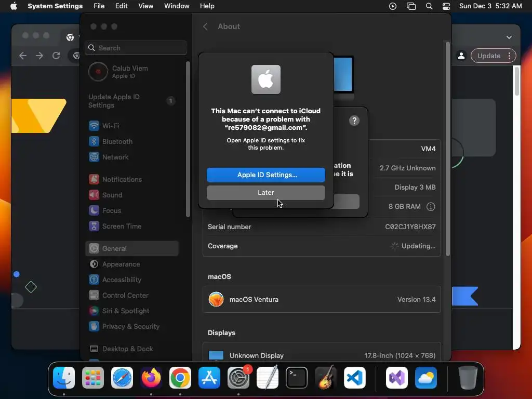The width and height of the screenshot is (532, 399).
Task: Open the File menu
Action: (99, 6)
